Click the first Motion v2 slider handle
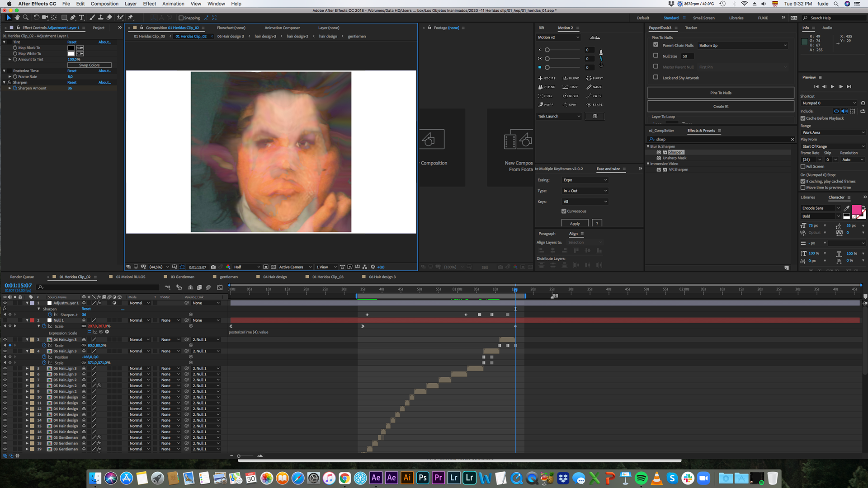 point(547,50)
